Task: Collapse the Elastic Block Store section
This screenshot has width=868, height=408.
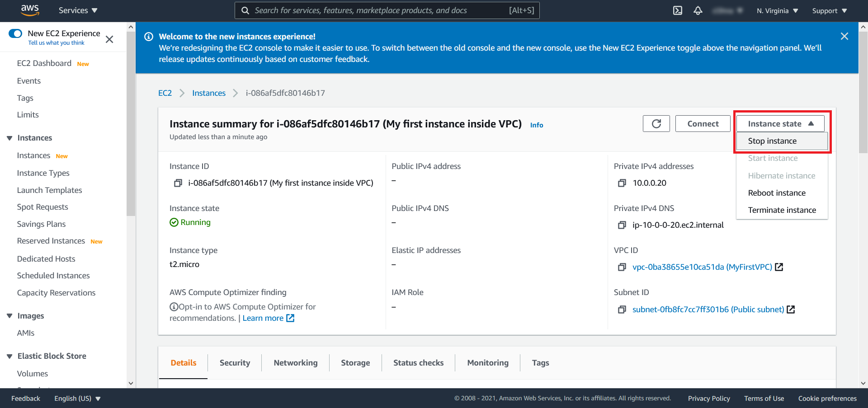Action: pyautogui.click(x=9, y=356)
